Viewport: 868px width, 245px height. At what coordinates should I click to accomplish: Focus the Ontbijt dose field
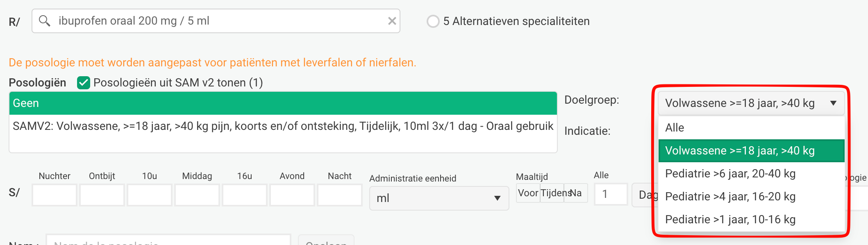point(102,195)
